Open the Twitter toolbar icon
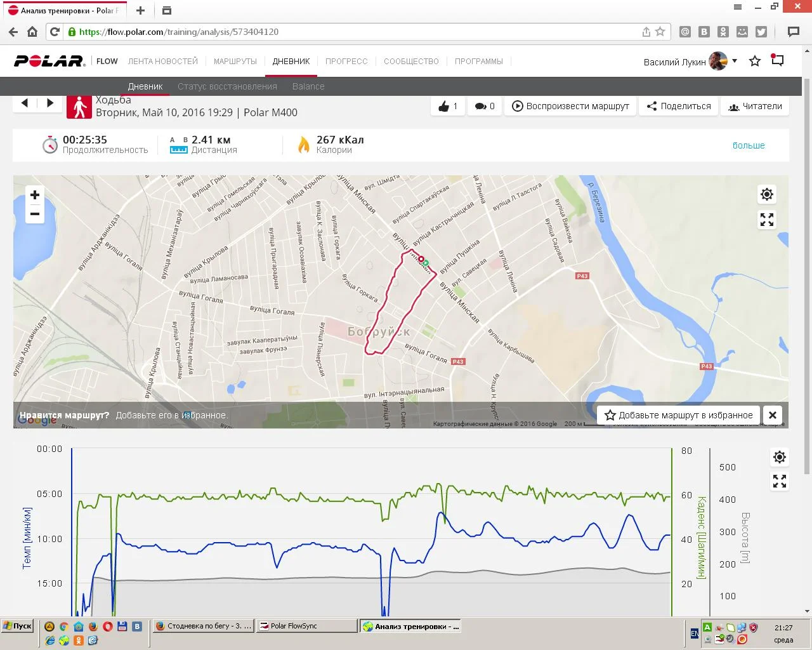The width and height of the screenshot is (812, 650). (x=761, y=32)
